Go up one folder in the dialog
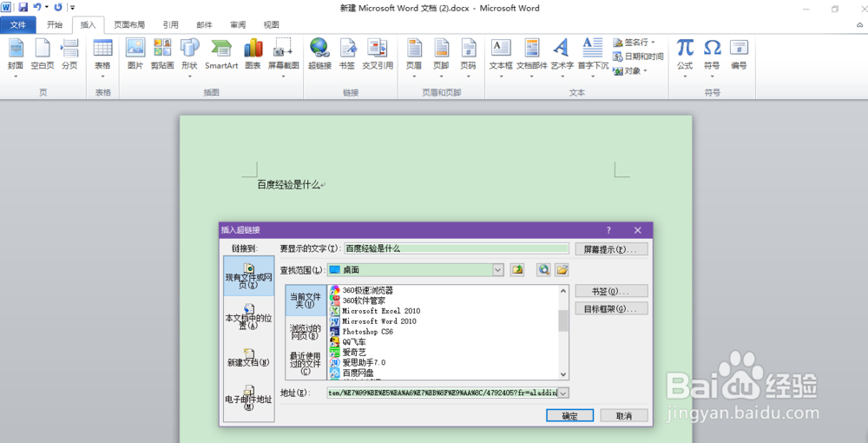Image resolution: width=868 pixels, height=443 pixels. pos(517,269)
